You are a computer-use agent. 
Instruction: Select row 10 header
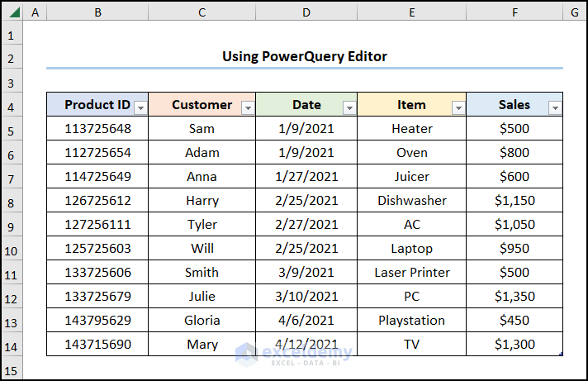(12, 249)
